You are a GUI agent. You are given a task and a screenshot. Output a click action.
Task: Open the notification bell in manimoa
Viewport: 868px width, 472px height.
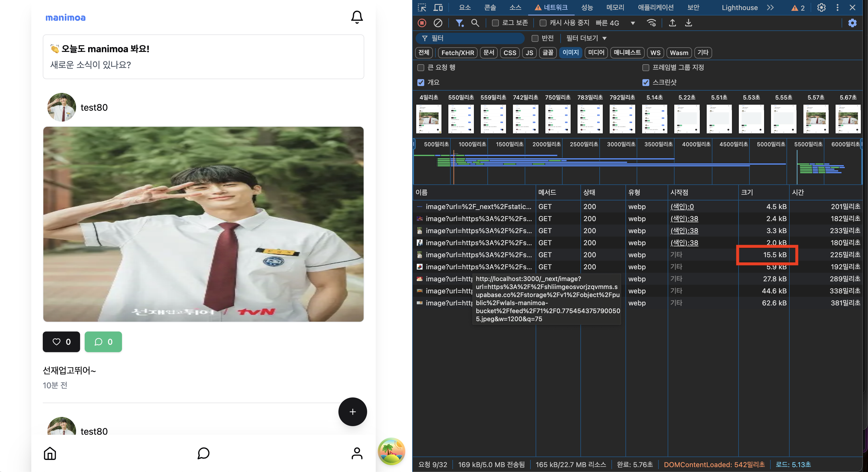tap(357, 17)
